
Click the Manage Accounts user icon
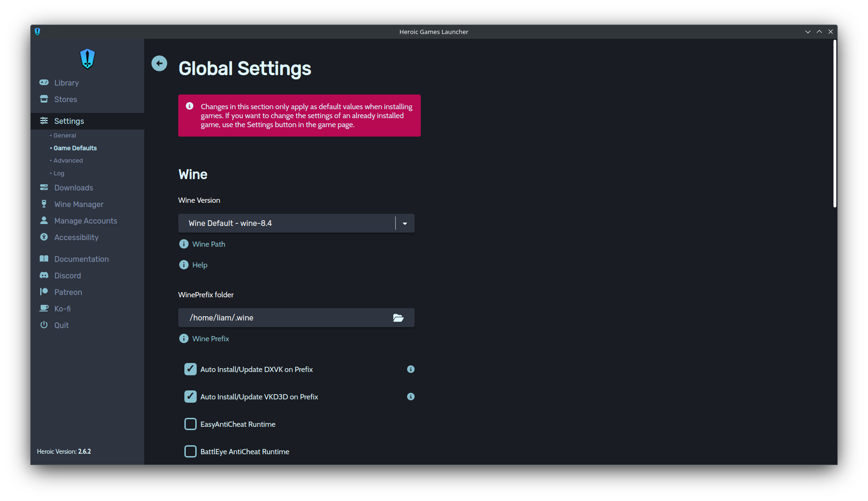click(44, 220)
